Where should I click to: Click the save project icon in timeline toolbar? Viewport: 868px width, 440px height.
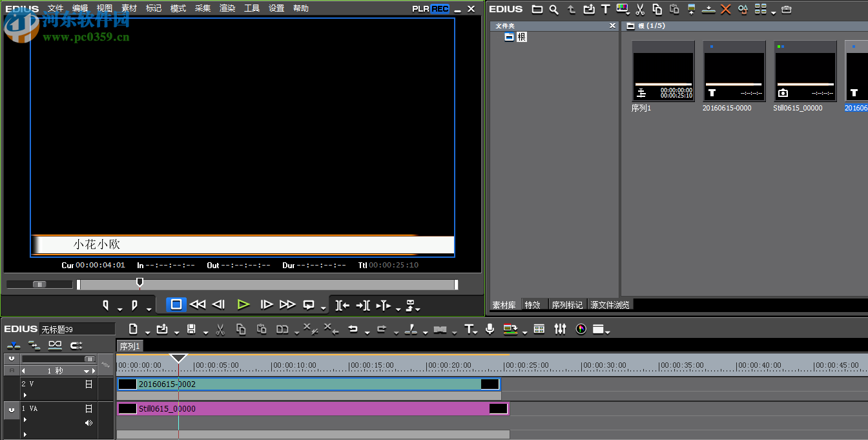click(x=191, y=329)
